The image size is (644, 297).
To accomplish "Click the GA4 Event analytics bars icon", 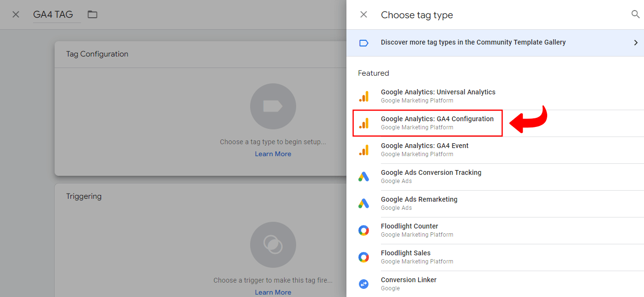I will 364,149.
